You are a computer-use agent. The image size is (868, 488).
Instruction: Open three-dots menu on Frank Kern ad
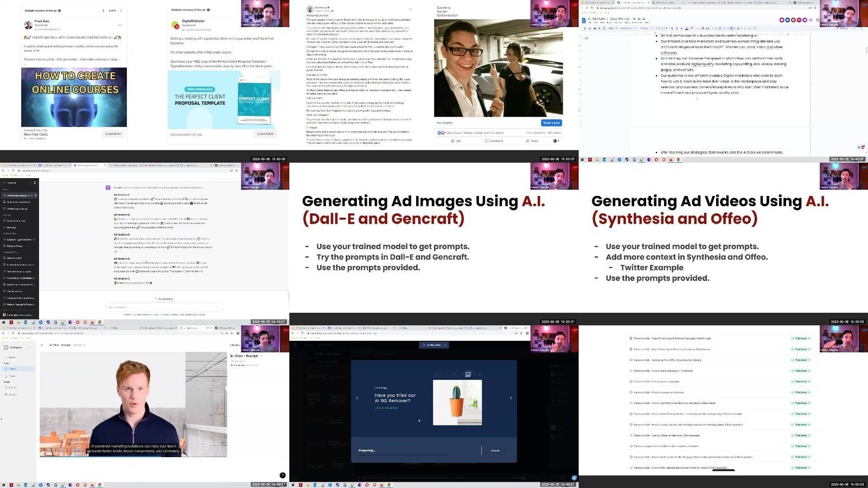(x=120, y=25)
